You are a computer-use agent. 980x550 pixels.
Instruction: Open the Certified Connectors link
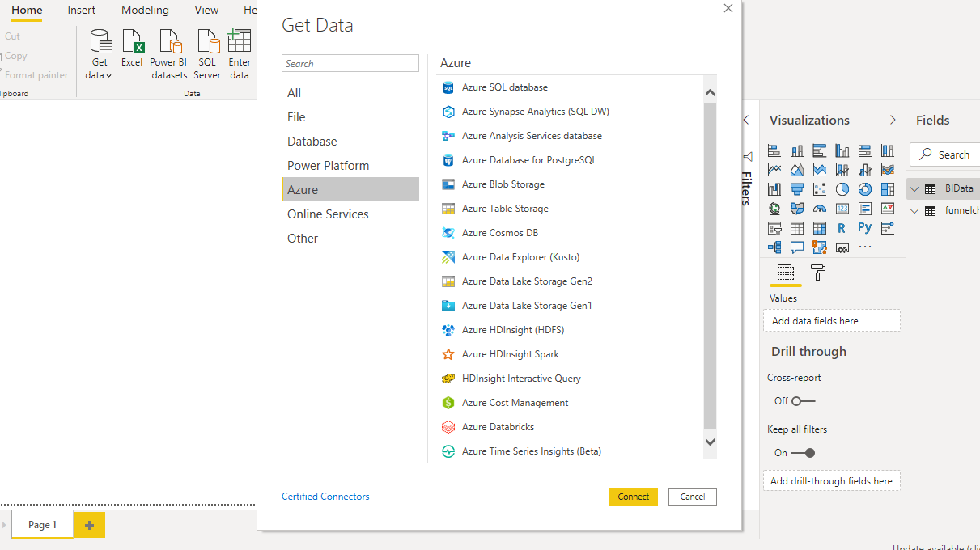click(325, 497)
